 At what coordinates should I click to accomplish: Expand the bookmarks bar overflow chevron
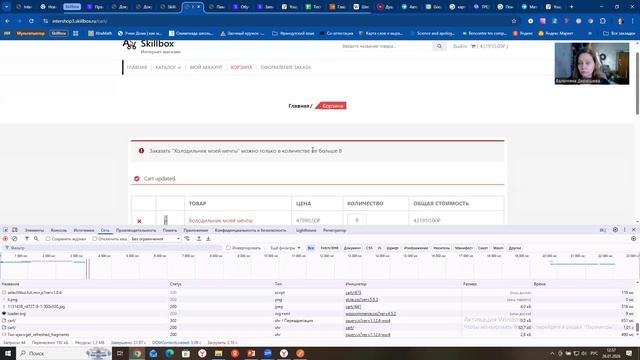pyautogui.click(x=590, y=33)
